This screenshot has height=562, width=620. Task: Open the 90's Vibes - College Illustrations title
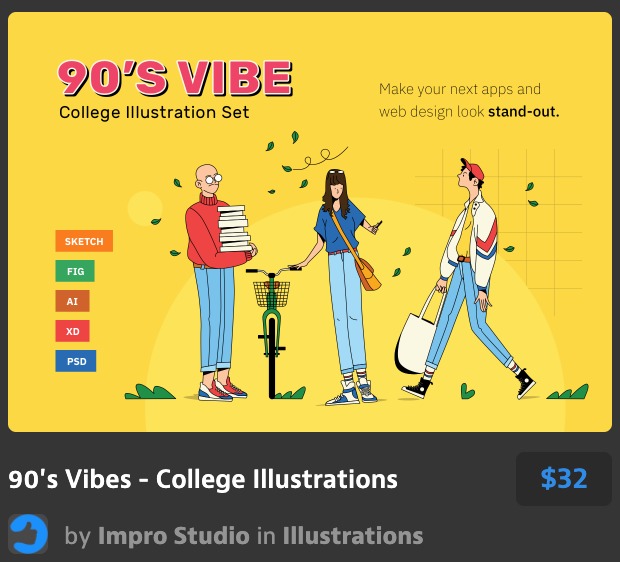click(203, 479)
